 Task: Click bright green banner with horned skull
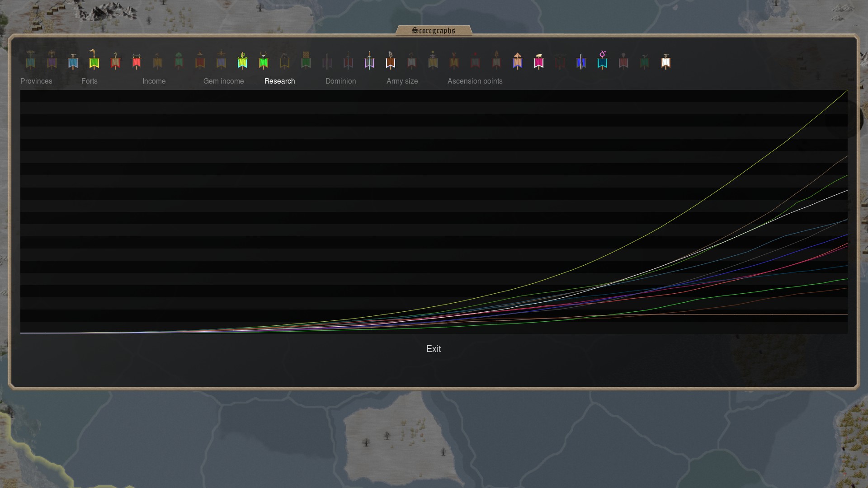click(x=264, y=60)
